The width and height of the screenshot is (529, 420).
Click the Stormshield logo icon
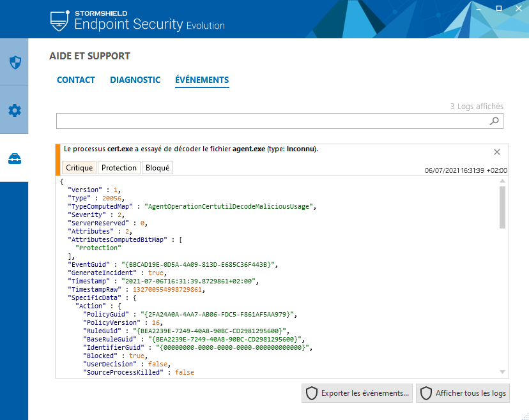pos(59,21)
